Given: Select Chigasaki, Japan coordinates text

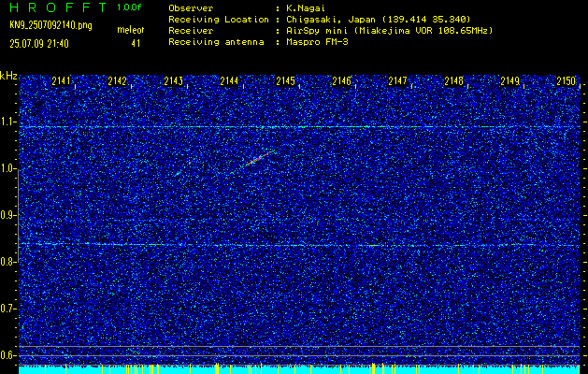Looking at the screenshot, I should (x=379, y=20).
